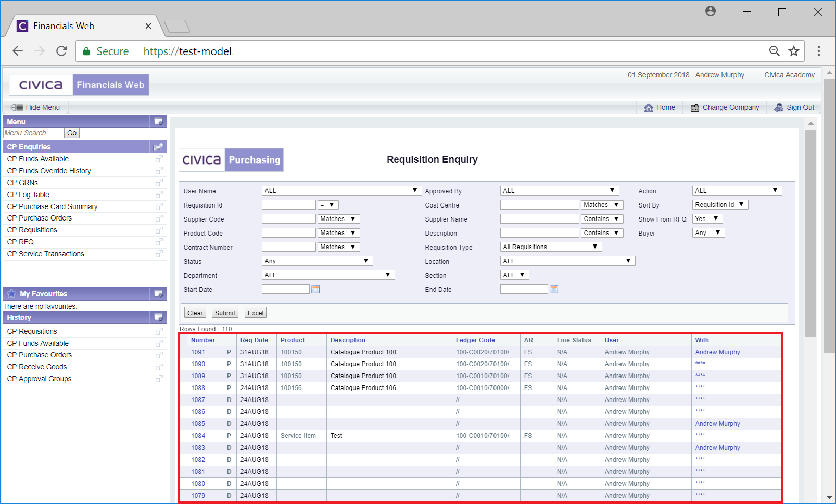Screen dimensions: 836x504
Task: Click the Menu panel header icon
Action: tap(159, 121)
